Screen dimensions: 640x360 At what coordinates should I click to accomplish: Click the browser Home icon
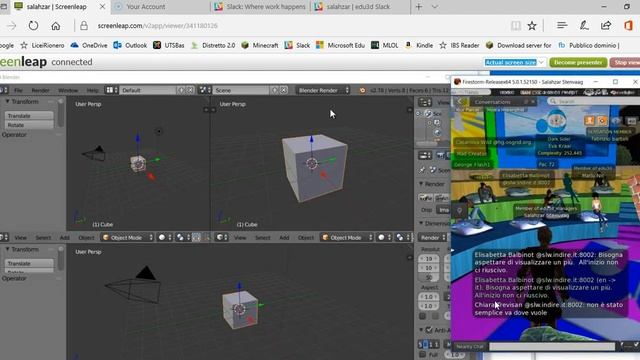[x=56, y=26]
